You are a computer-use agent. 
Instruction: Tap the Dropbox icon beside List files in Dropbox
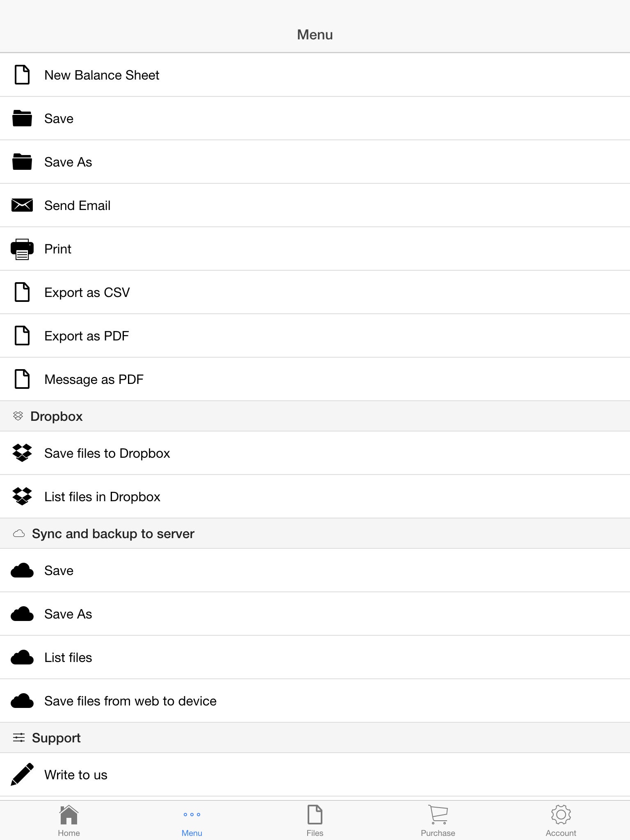coord(22,496)
